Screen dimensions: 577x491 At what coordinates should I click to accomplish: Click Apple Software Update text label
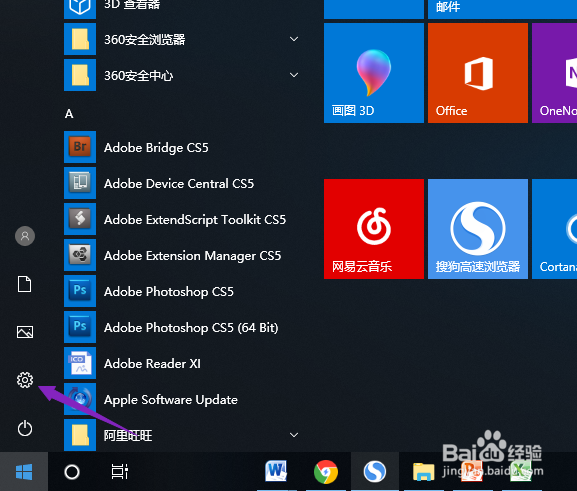pyautogui.click(x=171, y=400)
